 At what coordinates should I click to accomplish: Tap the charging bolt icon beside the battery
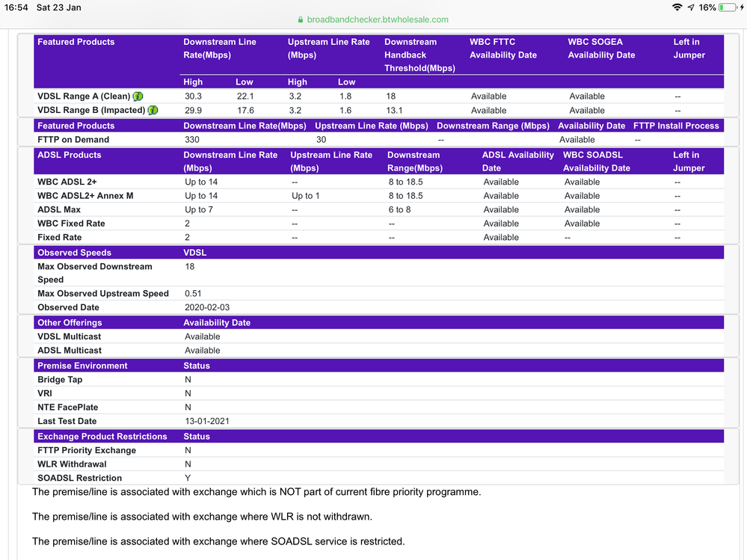(x=742, y=7)
